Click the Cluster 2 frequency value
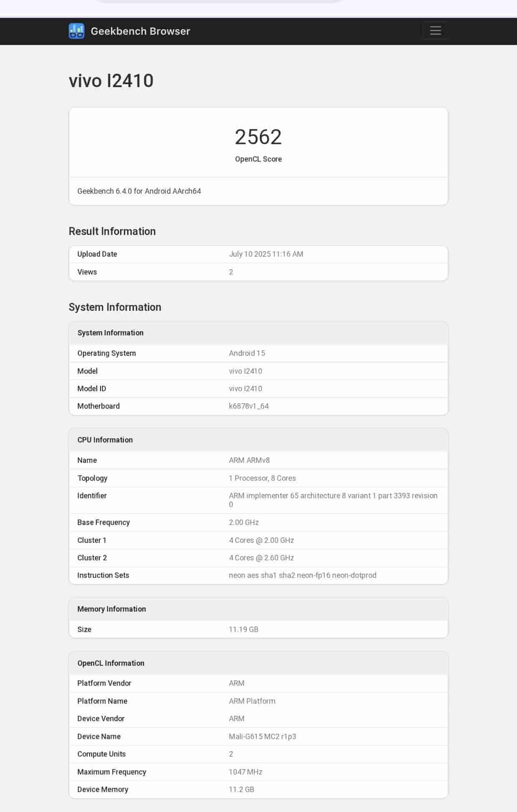 261,558
